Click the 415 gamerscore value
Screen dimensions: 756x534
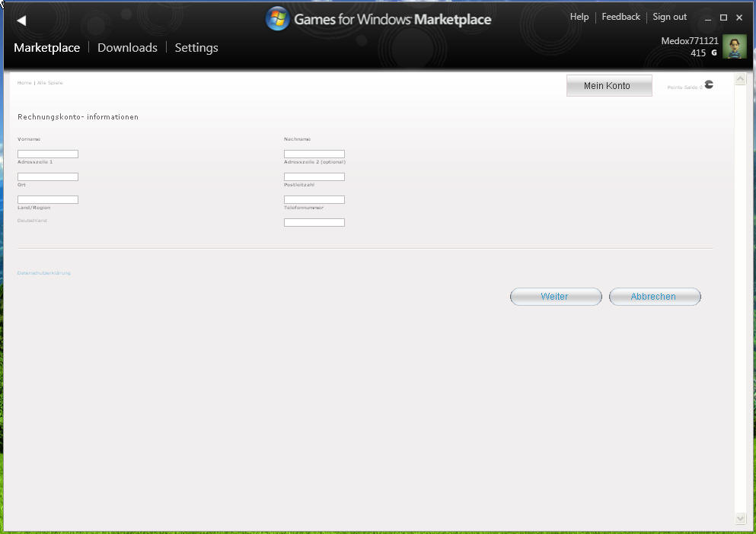click(698, 53)
